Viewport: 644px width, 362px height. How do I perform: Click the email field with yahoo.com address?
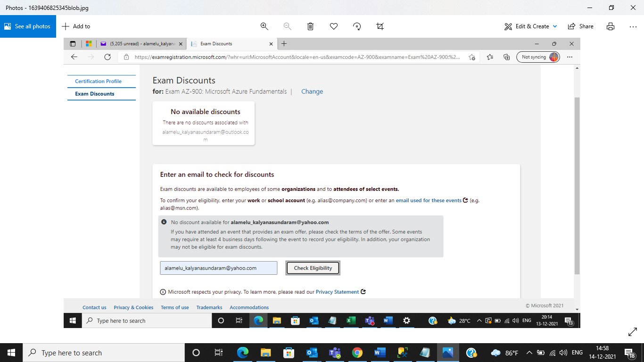[x=219, y=268]
